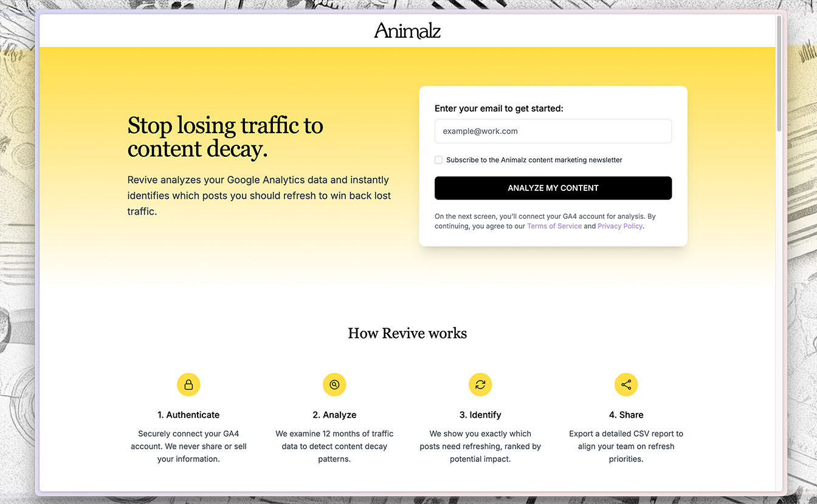
Task: Click the 'Enter your email to get started' label
Action: 498,109
